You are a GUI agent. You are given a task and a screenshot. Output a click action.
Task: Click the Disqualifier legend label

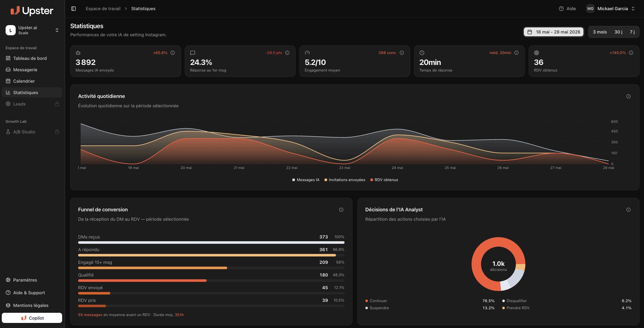[516, 301]
